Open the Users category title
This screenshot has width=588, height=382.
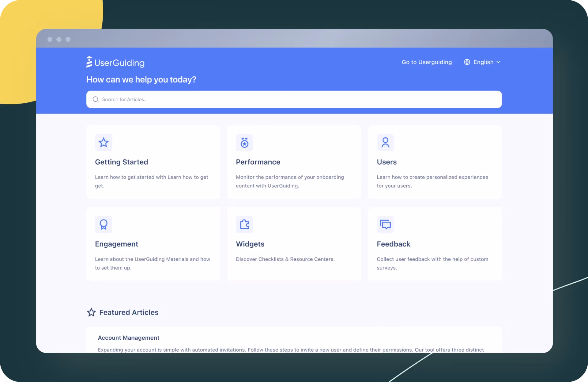[x=386, y=162]
